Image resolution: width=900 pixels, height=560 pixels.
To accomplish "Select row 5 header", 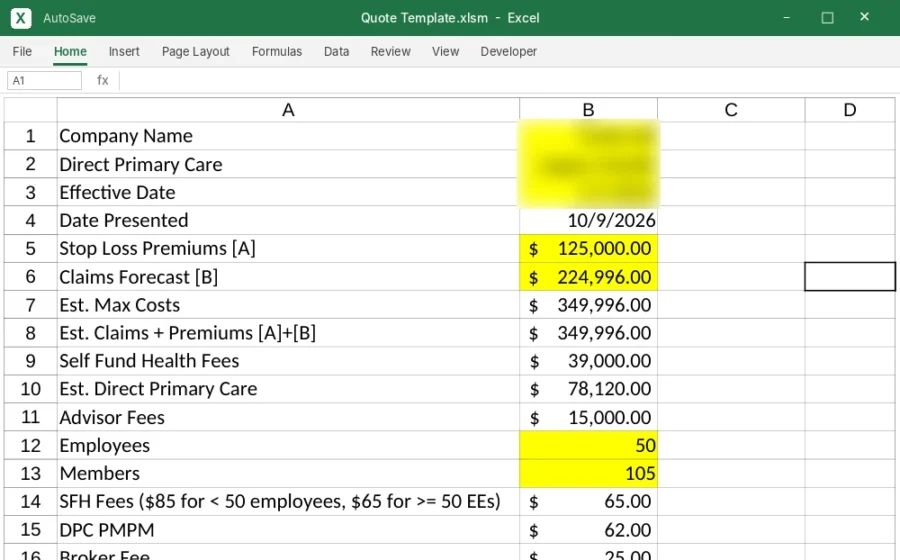I will (x=30, y=248).
